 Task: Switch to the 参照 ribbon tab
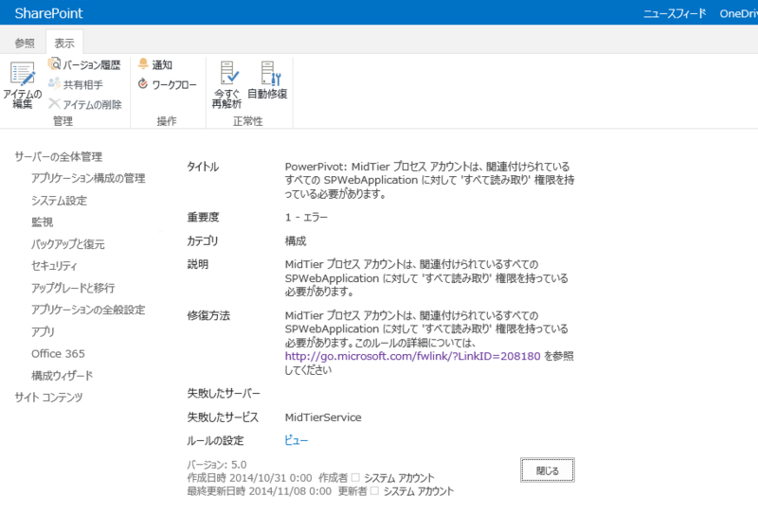pyautogui.click(x=25, y=43)
